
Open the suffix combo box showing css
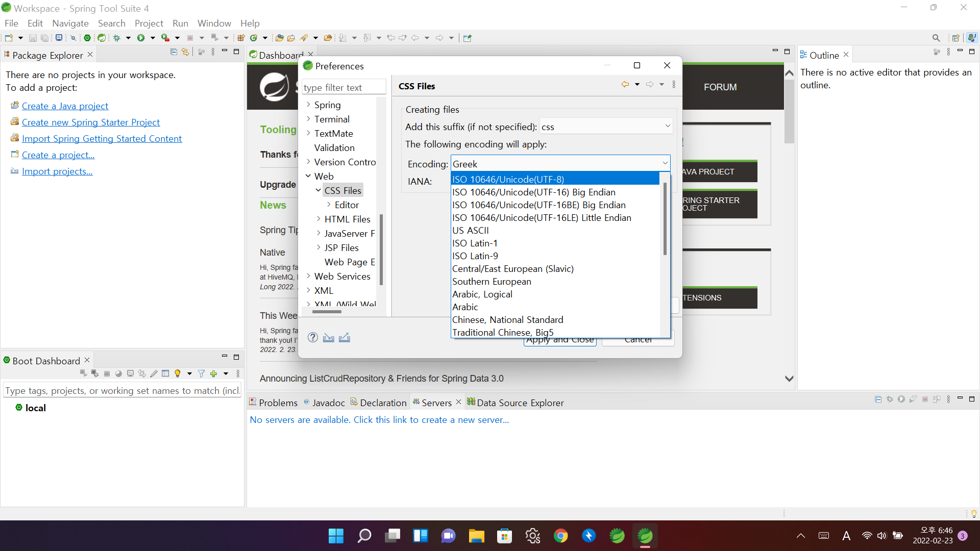click(667, 126)
